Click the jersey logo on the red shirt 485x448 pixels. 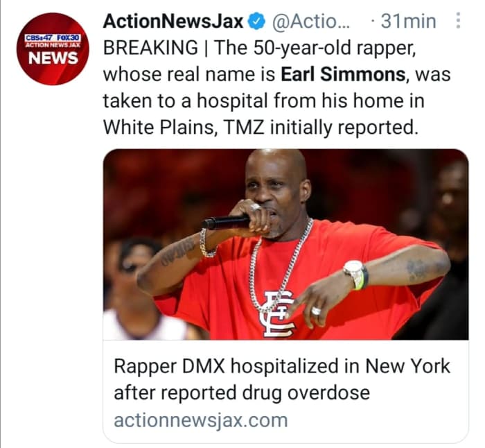(x=277, y=313)
